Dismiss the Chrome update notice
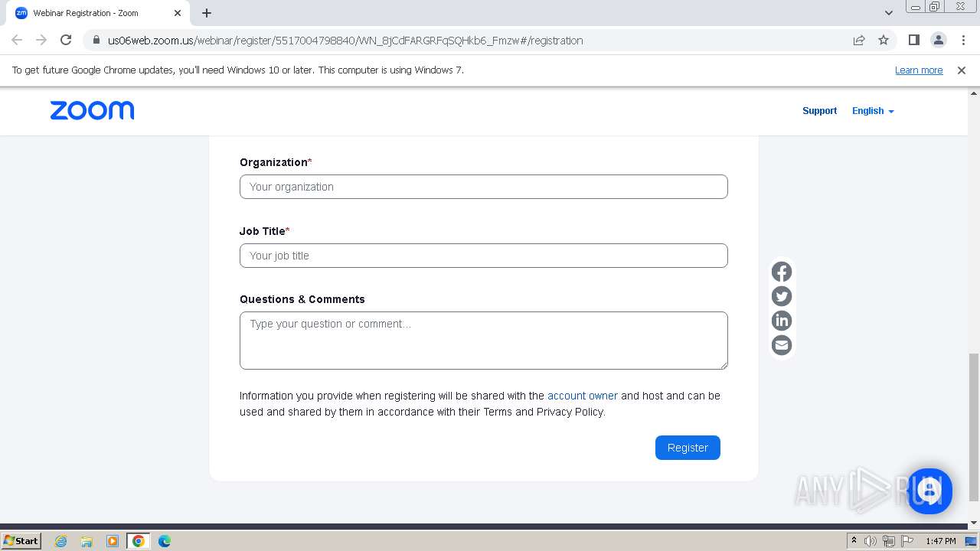The height and width of the screenshot is (551, 980). [962, 70]
